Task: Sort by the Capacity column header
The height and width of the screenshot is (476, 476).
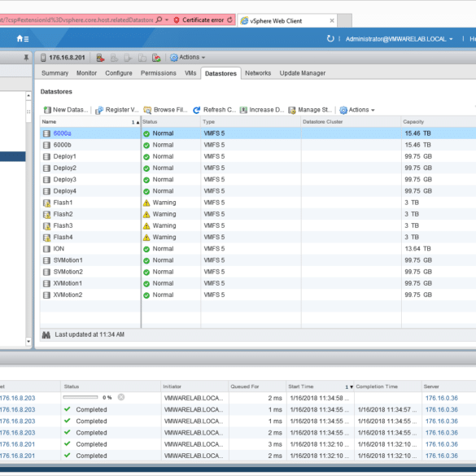Action: [x=439, y=122]
